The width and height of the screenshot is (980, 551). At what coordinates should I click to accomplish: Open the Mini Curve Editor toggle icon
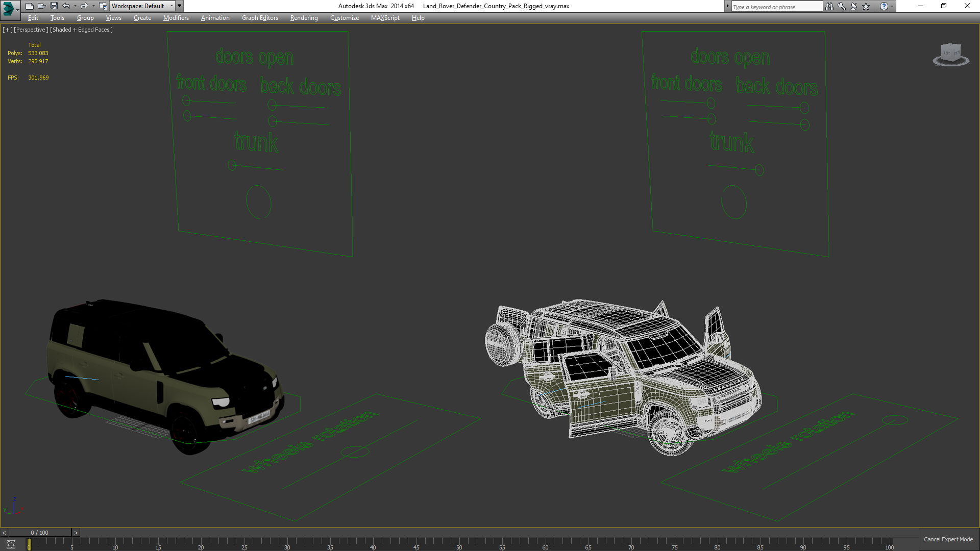(11, 544)
